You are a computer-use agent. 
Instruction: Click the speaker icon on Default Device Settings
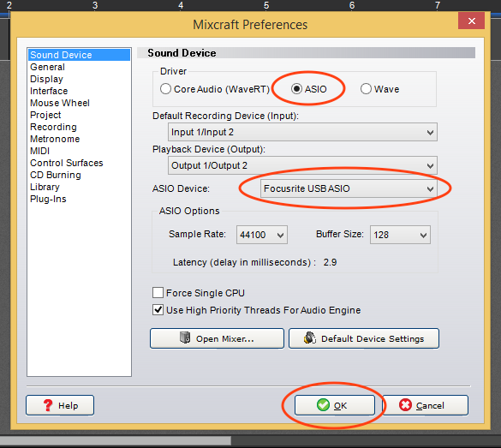310,337
